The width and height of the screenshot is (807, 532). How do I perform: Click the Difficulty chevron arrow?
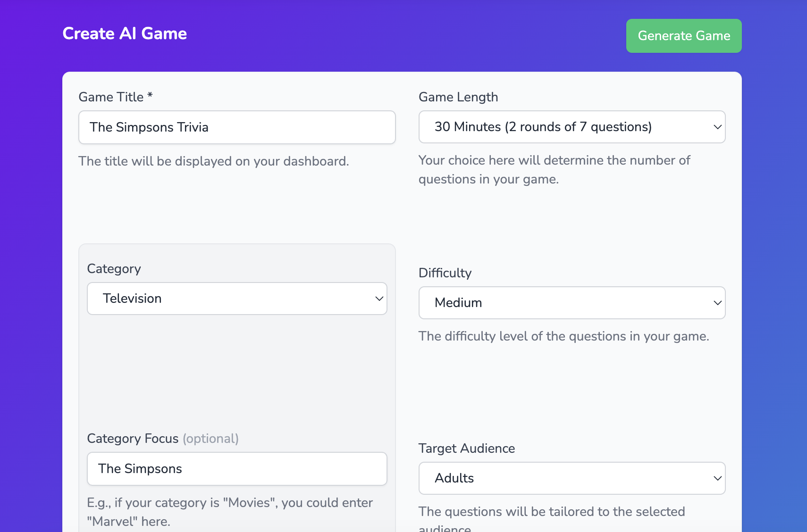click(x=717, y=303)
